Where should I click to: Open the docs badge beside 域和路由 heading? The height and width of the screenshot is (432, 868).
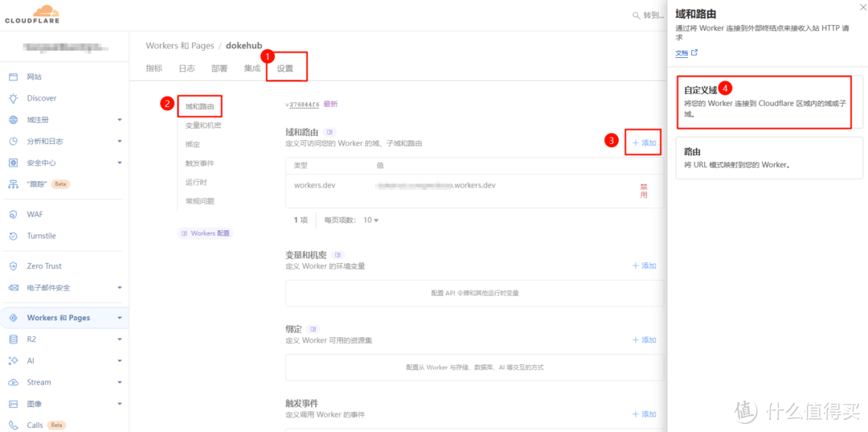coord(330,133)
